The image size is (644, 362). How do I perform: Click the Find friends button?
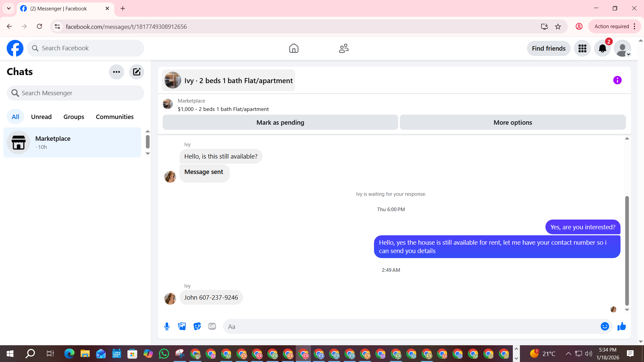click(548, 48)
